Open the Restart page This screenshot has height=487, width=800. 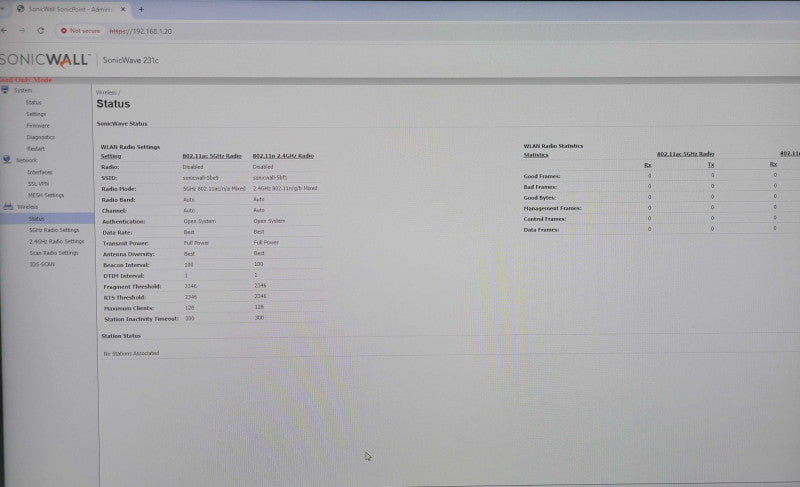coord(36,149)
